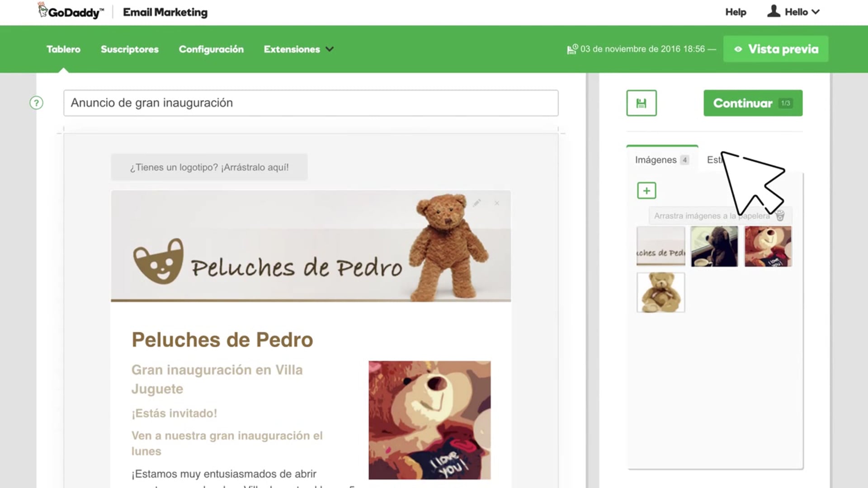868x488 pixels.
Task: Remove the logo image with the X button
Action: [496, 203]
